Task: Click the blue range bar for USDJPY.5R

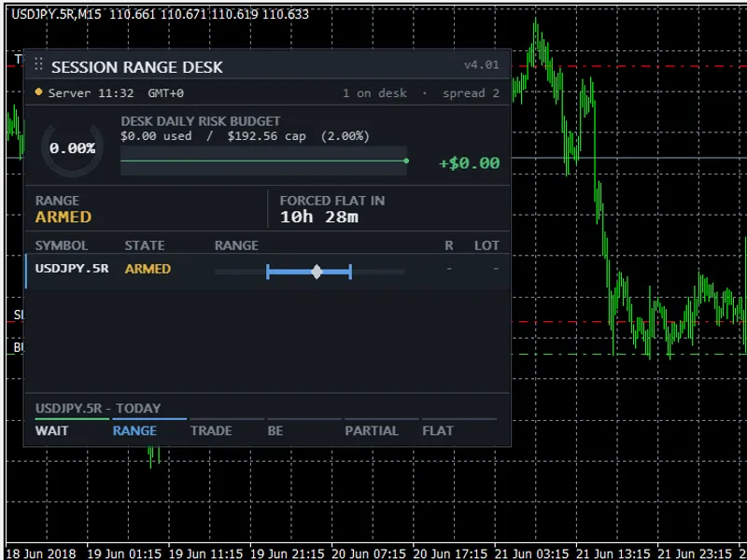Action: pyautogui.click(x=309, y=272)
